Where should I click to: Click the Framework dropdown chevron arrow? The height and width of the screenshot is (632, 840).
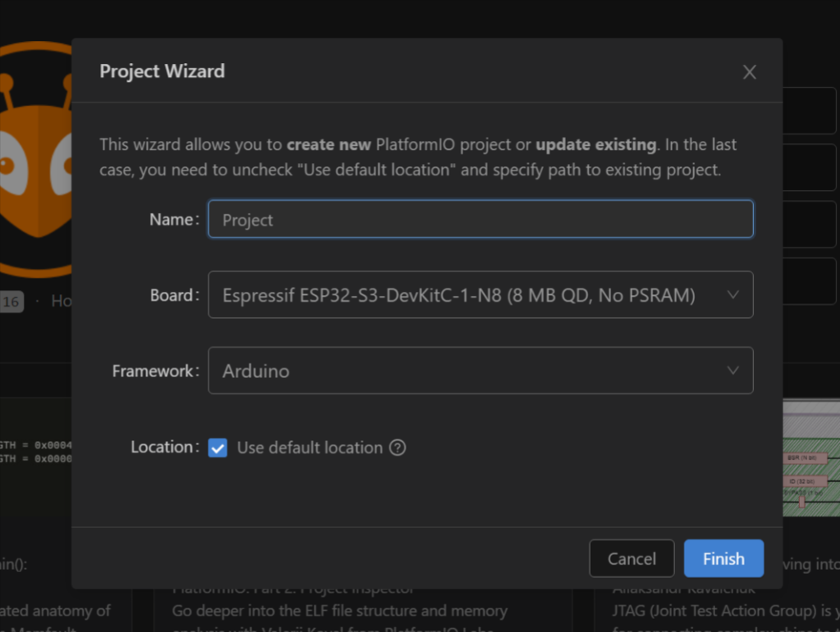click(733, 371)
